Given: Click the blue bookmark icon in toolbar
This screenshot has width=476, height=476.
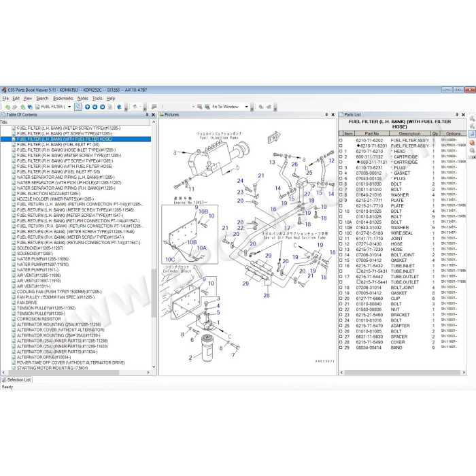Looking at the screenshot, I should 119,107.
